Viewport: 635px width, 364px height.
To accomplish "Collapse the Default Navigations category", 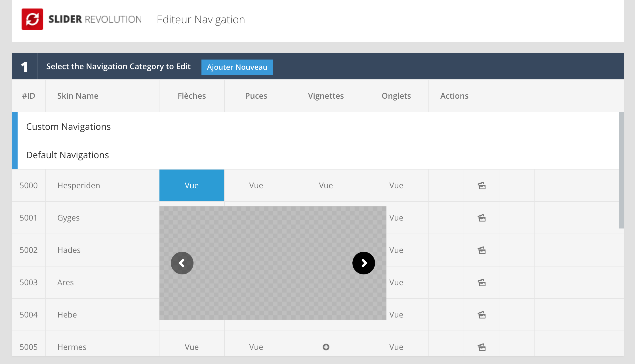I will [x=68, y=155].
